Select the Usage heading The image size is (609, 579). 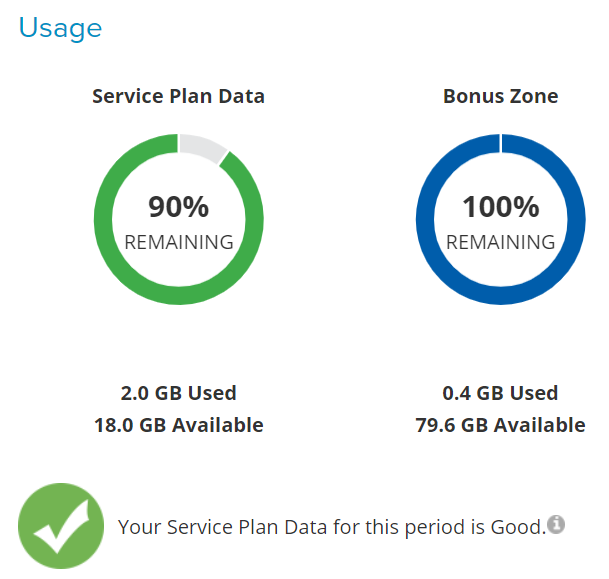[60, 27]
